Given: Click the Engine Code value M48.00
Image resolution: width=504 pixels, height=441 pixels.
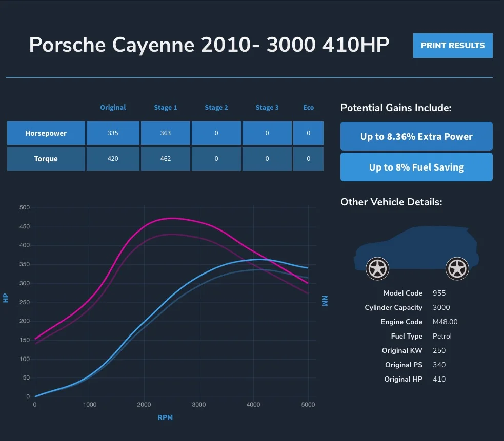Looking at the screenshot, I should click(x=445, y=322).
